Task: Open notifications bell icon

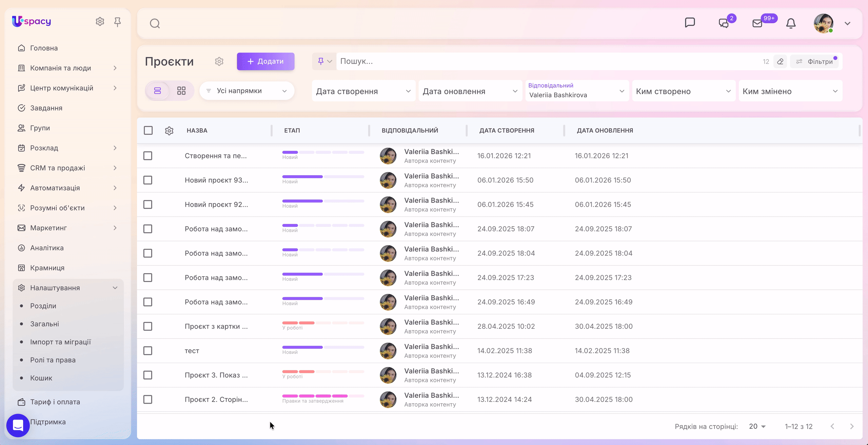Action: click(x=791, y=23)
